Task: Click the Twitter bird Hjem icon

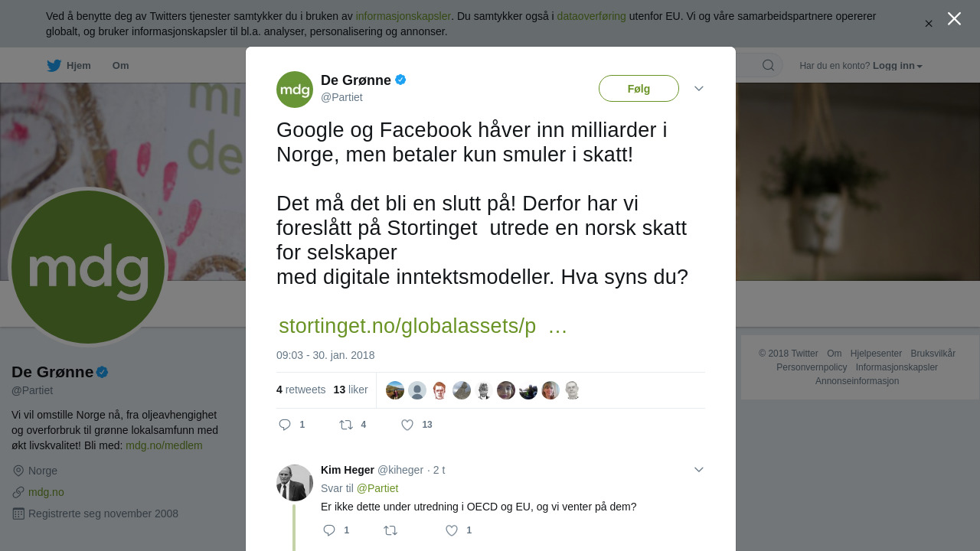Action: coord(54,66)
